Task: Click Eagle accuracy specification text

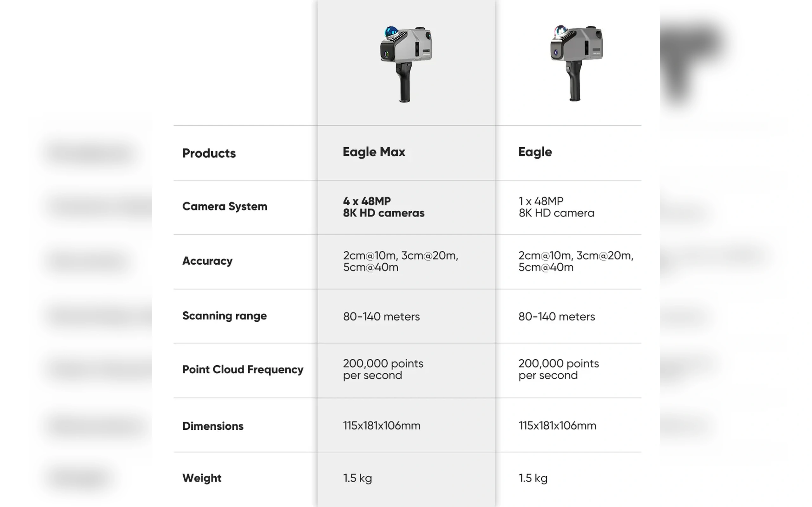Action: coord(576,261)
